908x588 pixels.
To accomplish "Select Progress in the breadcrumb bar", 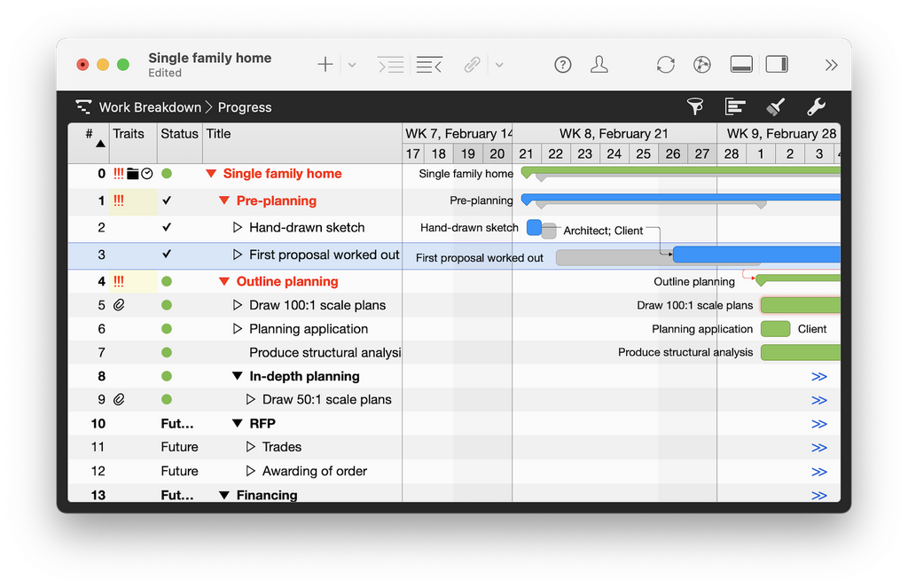I will 244,107.
